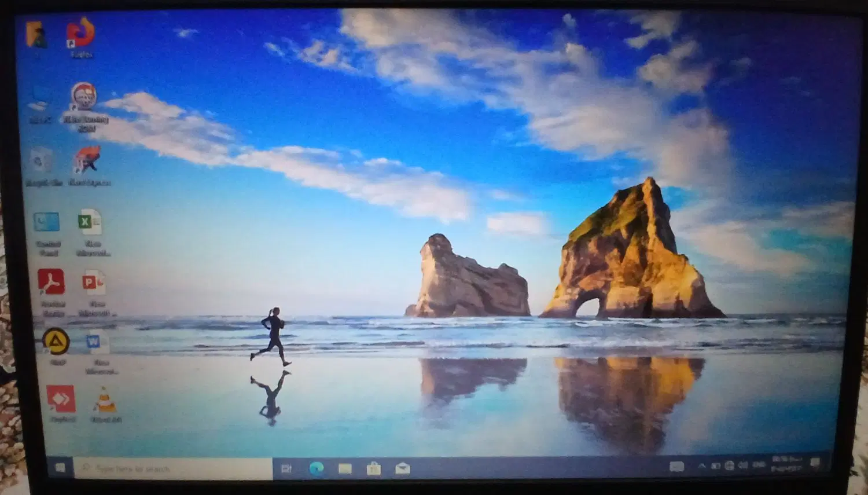Open Mail app from taskbar
Screen dimensions: 868x495
(x=403, y=468)
